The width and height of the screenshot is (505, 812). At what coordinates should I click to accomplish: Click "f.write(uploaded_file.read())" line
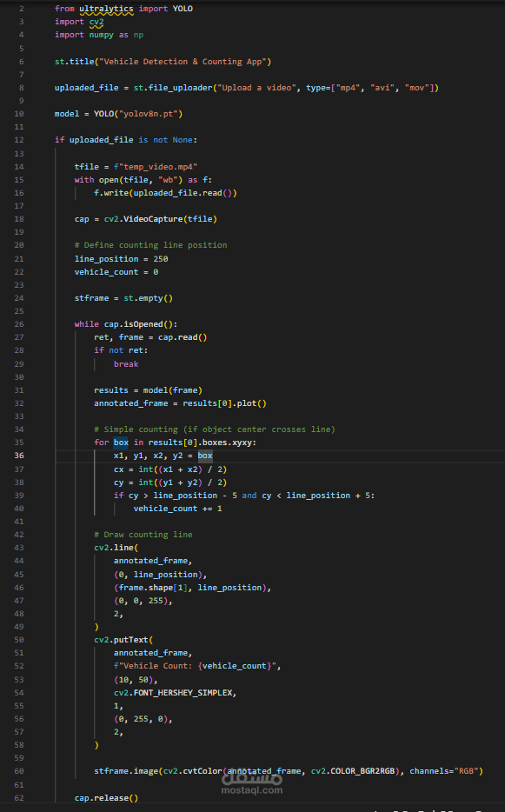click(165, 193)
